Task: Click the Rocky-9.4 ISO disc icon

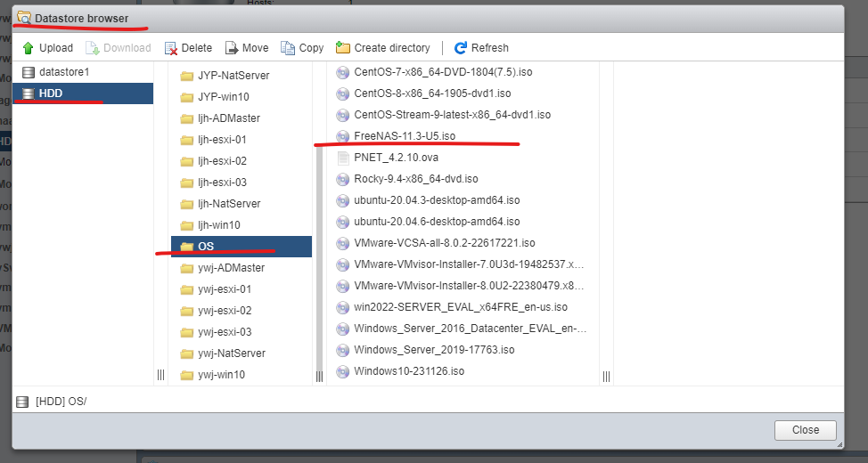Action: coord(343,179)
